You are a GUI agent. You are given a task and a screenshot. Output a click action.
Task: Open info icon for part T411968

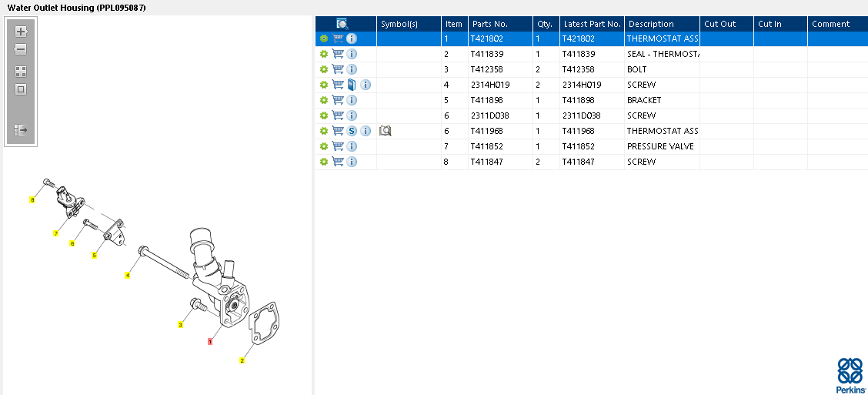(366, 131)
